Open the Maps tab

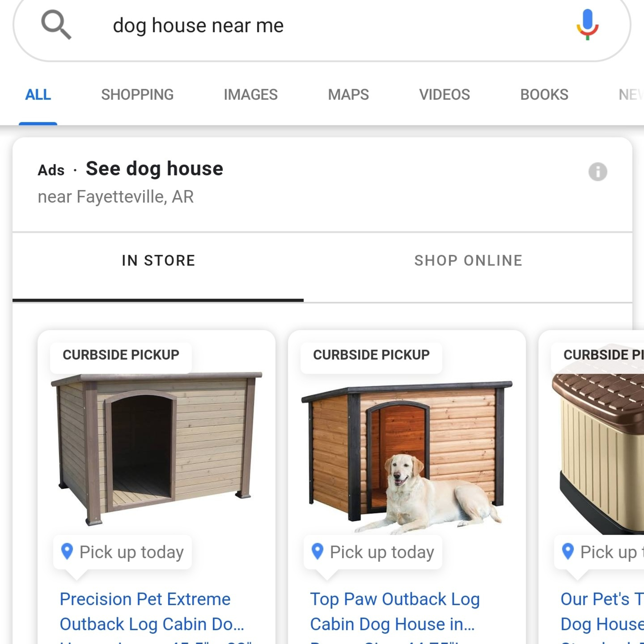pyautogui.click(x=348, y=95)
